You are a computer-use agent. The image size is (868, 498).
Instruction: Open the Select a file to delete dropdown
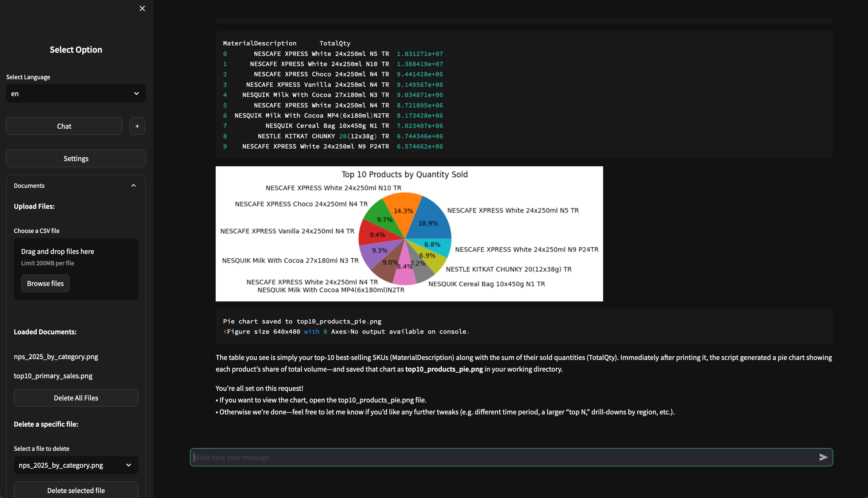pyautogui.click(x=76, y=465)
